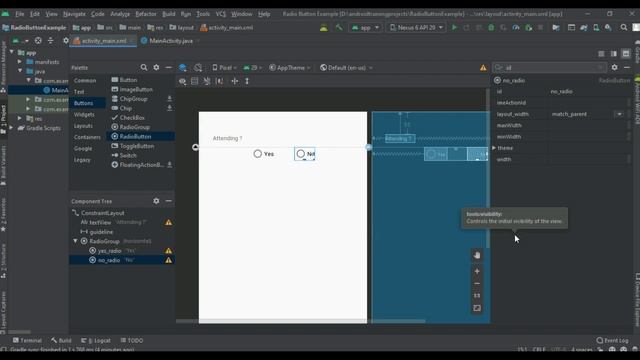The width and height of the screenshot is (640, 360).
Task: Select the Widgets palette category
Action: pyautogui.click(x=84, y=115)
